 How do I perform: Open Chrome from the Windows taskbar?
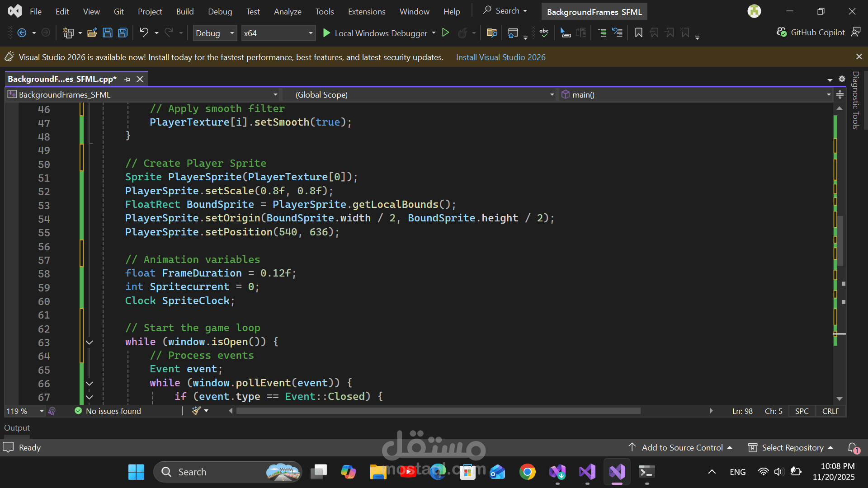pyautogui.click(x=527, y=472)
